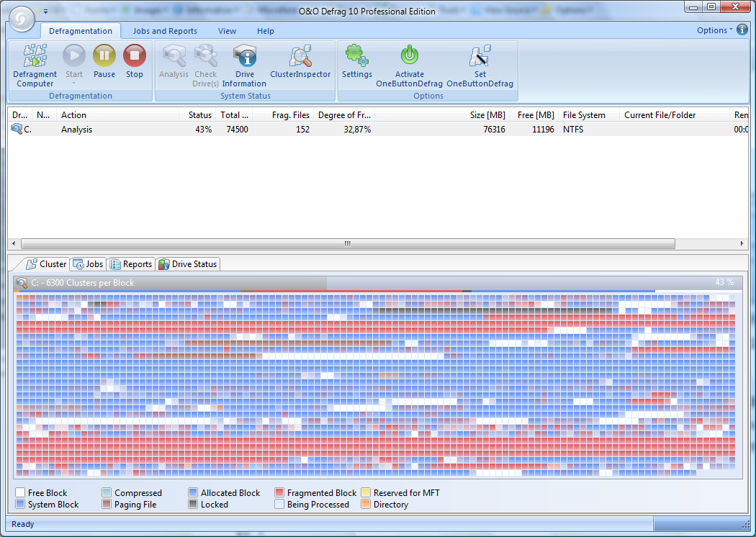756x537 pixels.
Task: Click the '152' fragmented files value
Action: [x=303, y=129]
